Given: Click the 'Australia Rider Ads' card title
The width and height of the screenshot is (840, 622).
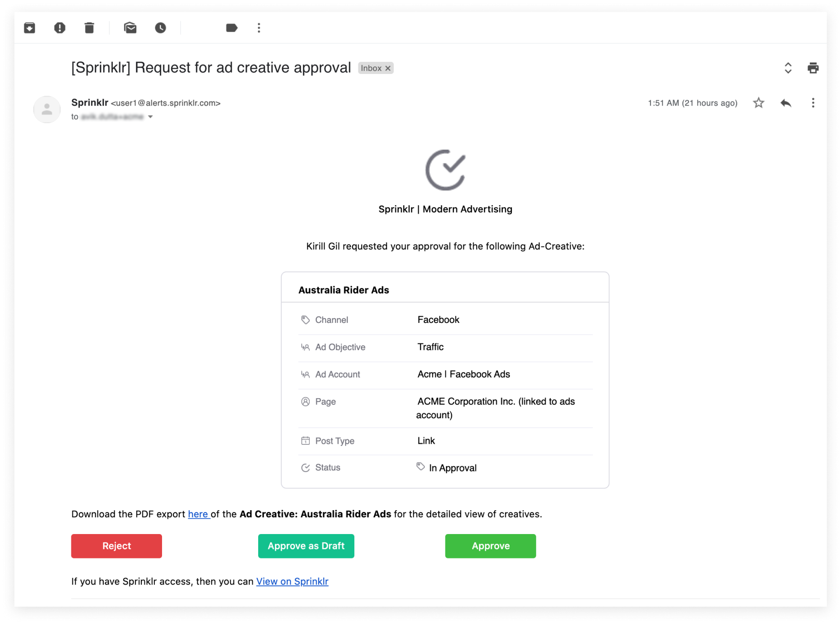Looking at the screenshot, I should coord(343,290).
